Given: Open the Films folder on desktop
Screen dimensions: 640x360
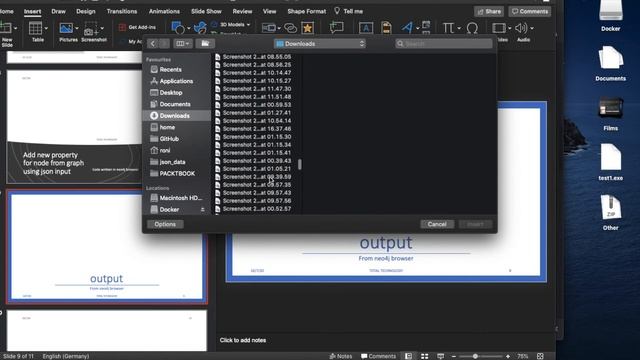Looking at the screenshot, I should pos(611,114).
